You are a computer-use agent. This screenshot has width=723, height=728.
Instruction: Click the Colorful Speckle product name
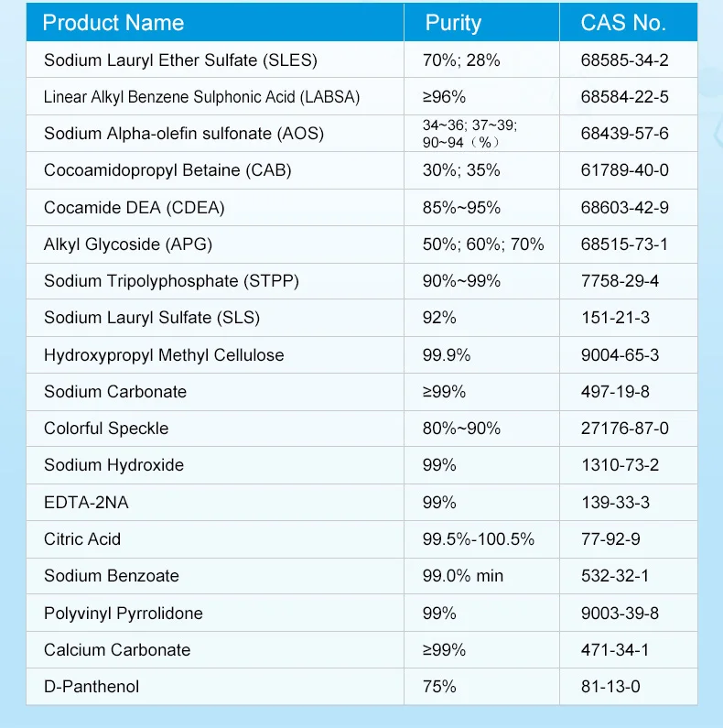[x=106, y=429]
